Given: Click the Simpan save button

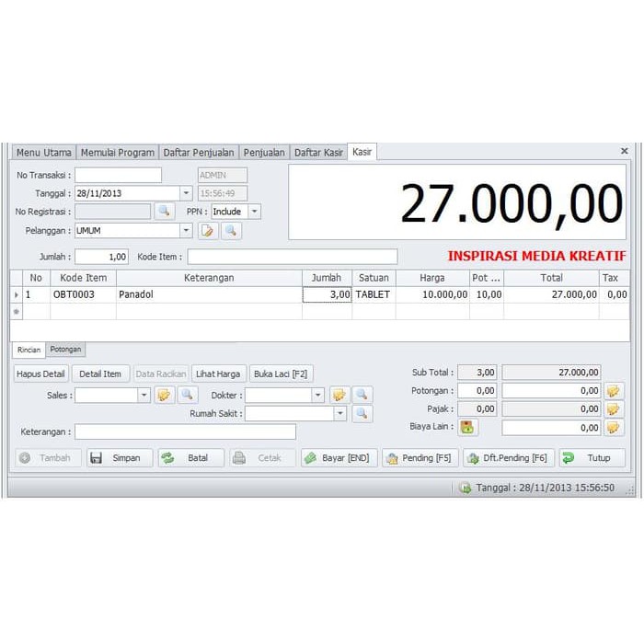Looking at the screenshot, I should click(x=120, y=458).
